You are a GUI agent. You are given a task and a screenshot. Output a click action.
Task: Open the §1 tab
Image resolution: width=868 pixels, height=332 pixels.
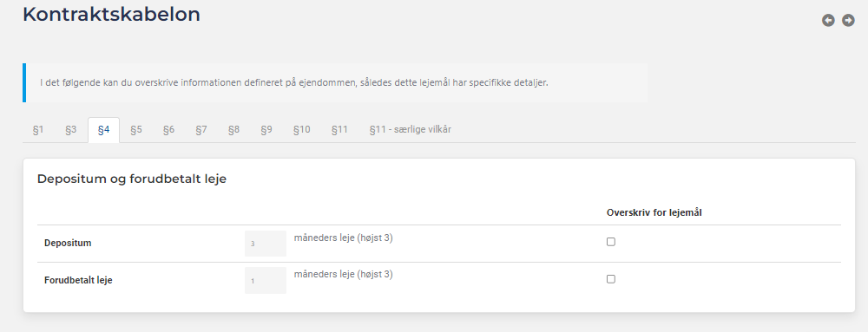[38, 130]
